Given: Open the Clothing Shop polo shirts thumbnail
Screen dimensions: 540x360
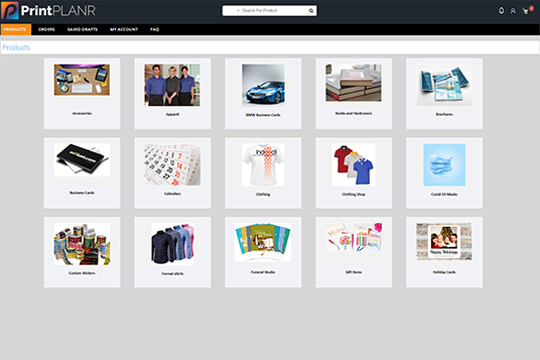Looking at the screenshot, I should [x=353, y=165].
